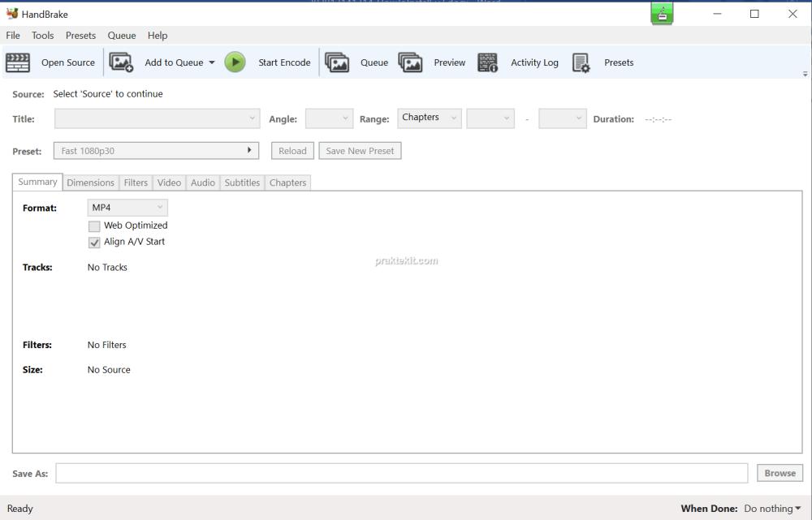Select the Summary tab
The height and width of the screenshot is (520, 812).
tap(37, 182)
